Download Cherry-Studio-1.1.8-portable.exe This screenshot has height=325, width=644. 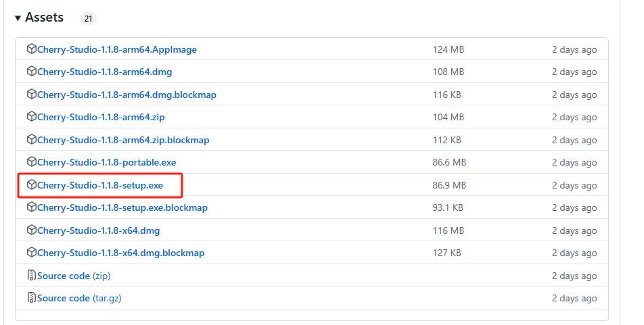[106, 162]
